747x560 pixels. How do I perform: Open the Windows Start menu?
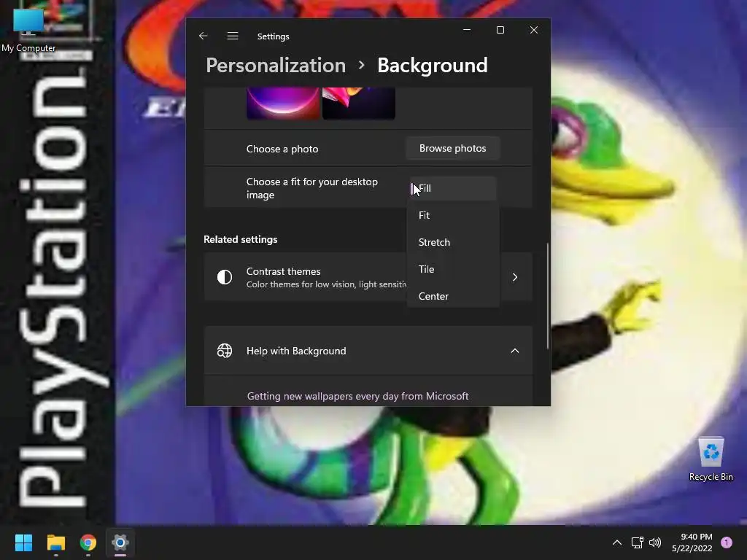pyautogui.click(x=23, y=542)
